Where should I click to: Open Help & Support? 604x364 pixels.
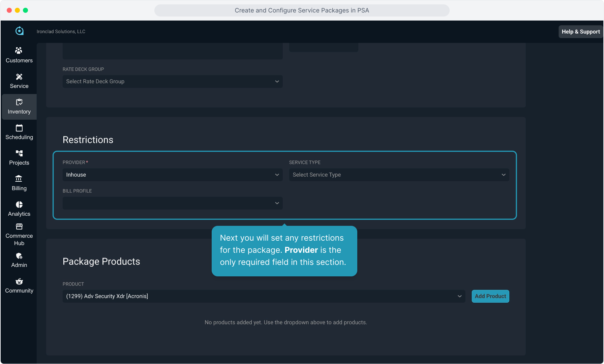(580, 32)
